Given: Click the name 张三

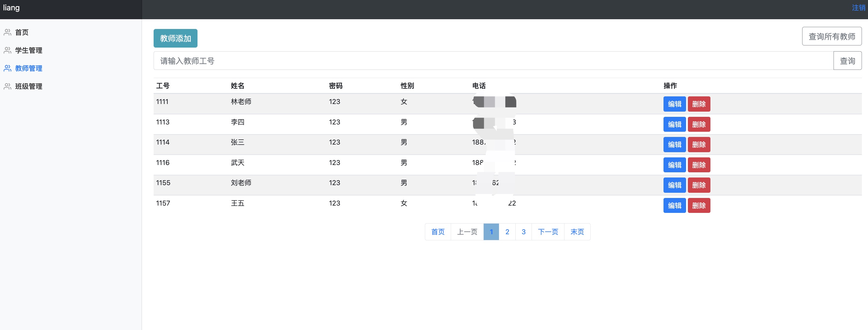Looking at the screenshot, I should (237, 142).
